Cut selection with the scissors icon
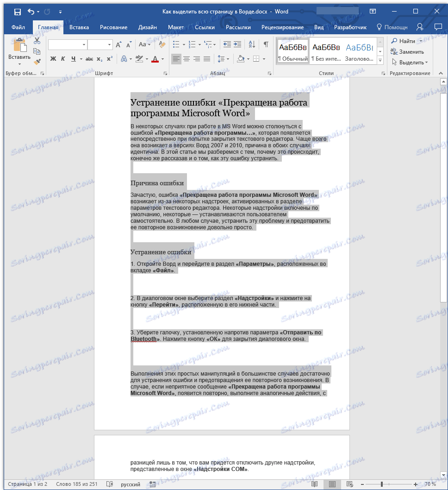Image resolution: width=448 pixels, height=490 pixels. pos(37,41)
